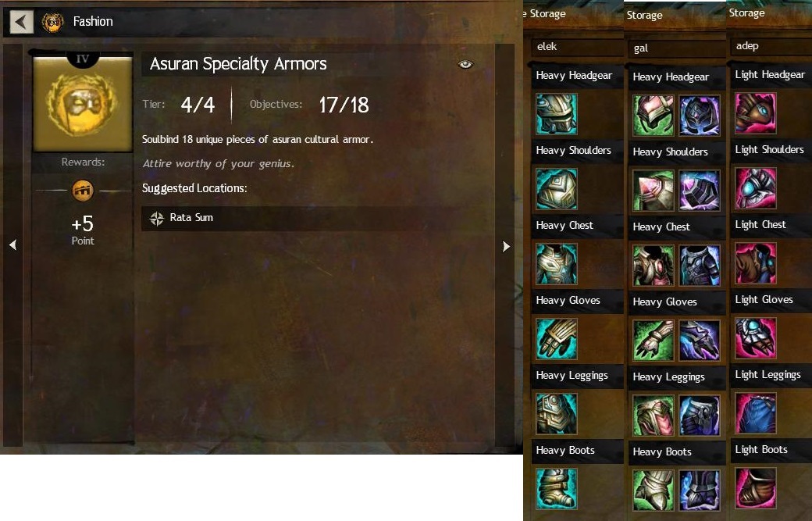
Task: Select the teal heavy shoulders icon under elek
Action: coord(556,188)
